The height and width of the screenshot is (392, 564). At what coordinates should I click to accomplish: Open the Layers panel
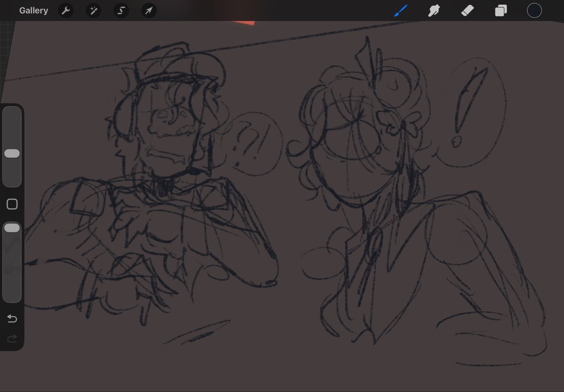(x=501, y=10)
